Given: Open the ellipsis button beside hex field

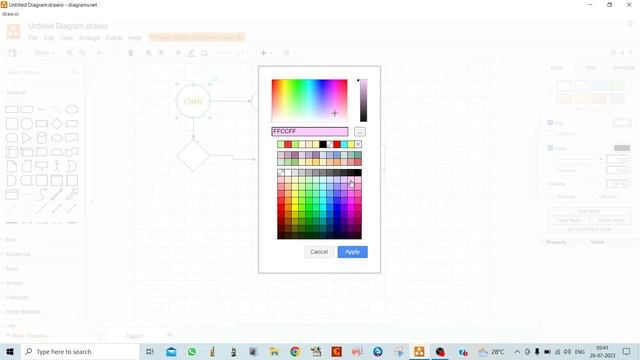Looking at the screenshot, I should click(x=360, y=132).
